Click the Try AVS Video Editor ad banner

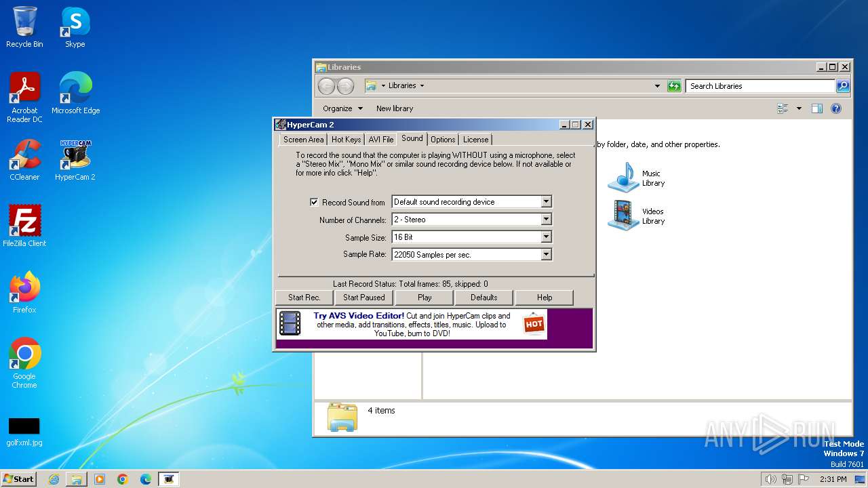point(412,325)
